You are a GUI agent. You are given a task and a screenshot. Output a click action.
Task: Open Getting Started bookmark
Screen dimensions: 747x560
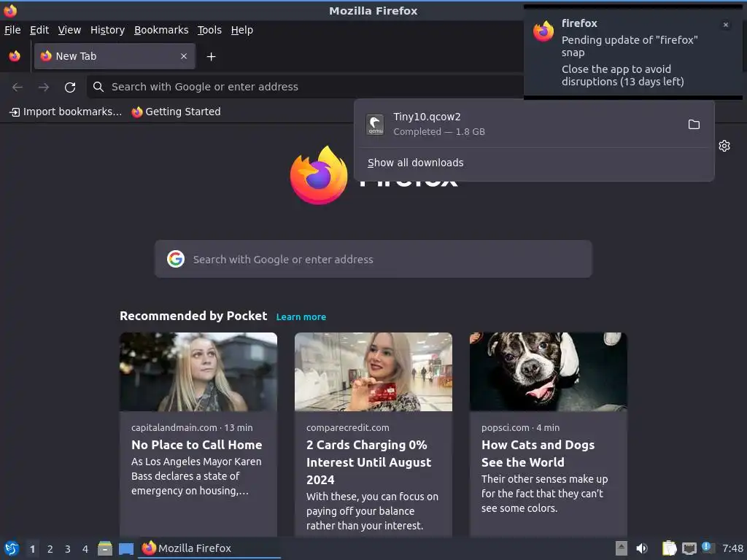[177, 112]
